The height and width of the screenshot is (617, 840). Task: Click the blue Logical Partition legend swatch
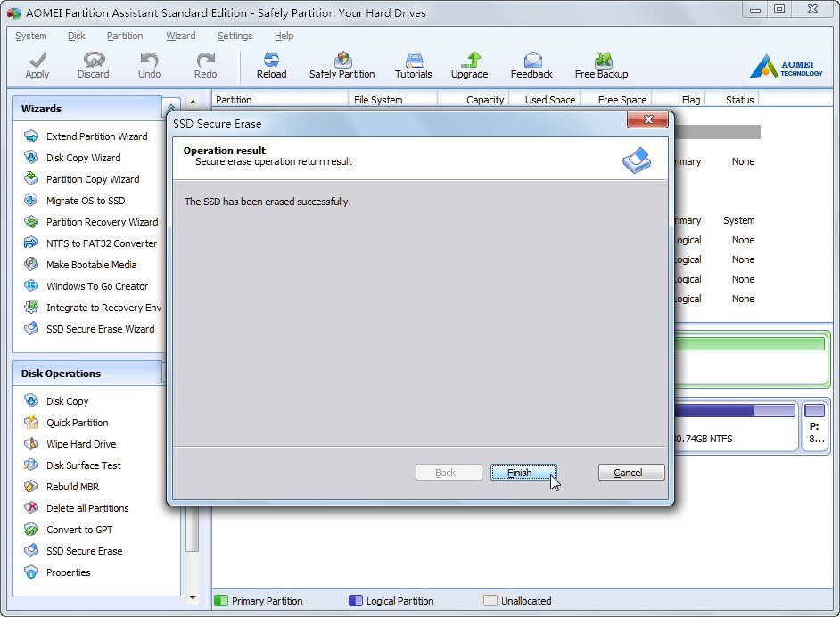[x=355, y=600]
